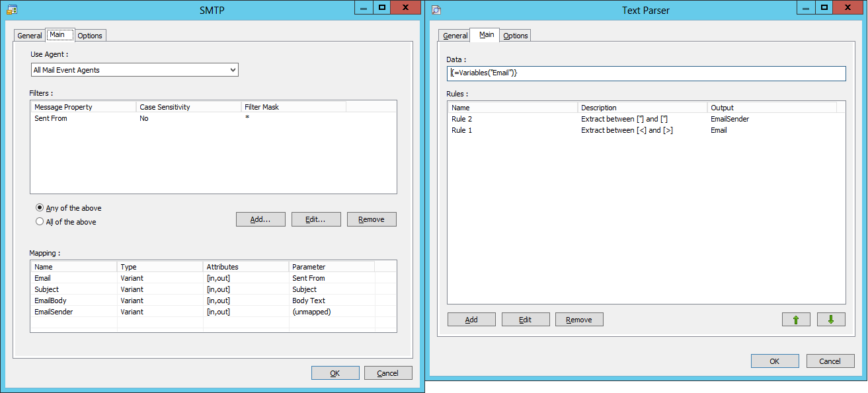Click the SMTP window title bar icon
The height and width of the screenshot is (393, 868).
pos(11,9)
